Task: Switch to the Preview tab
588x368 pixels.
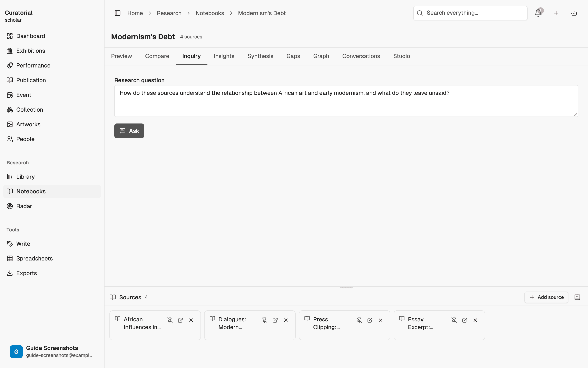Action: coord(121,56)
